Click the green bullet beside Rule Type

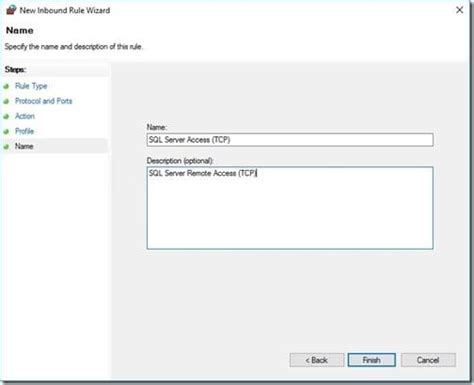click(x=6, y=86)
